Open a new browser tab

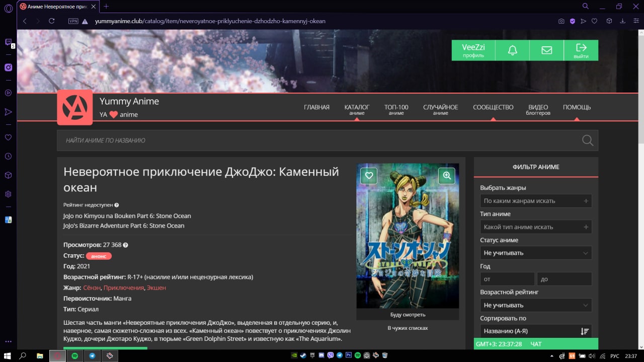106,7
